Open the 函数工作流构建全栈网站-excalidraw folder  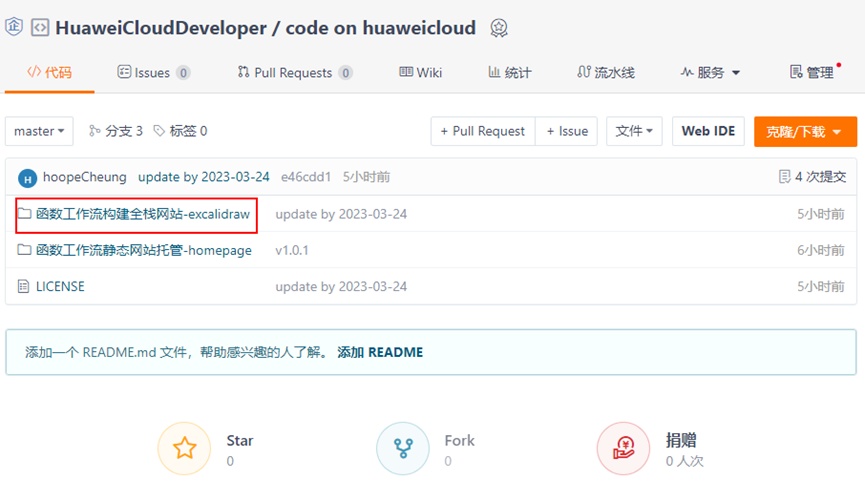click(x=143, y=214)
